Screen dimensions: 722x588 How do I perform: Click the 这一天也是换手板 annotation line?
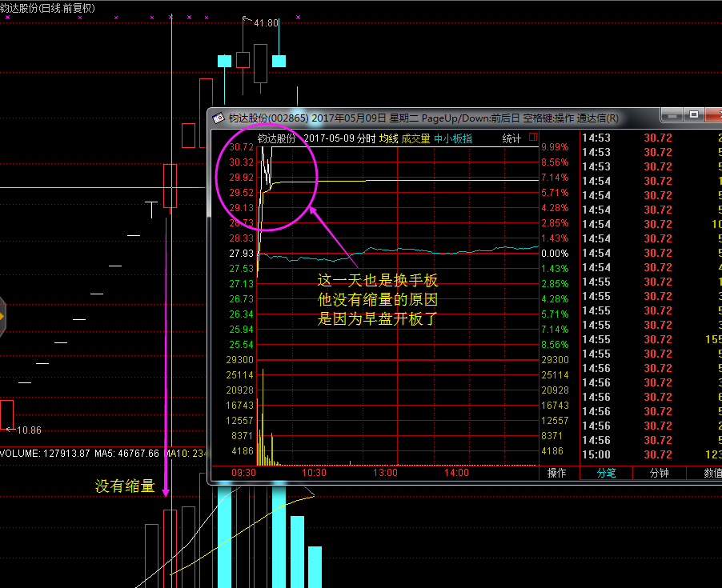click(x=378, y=280)
